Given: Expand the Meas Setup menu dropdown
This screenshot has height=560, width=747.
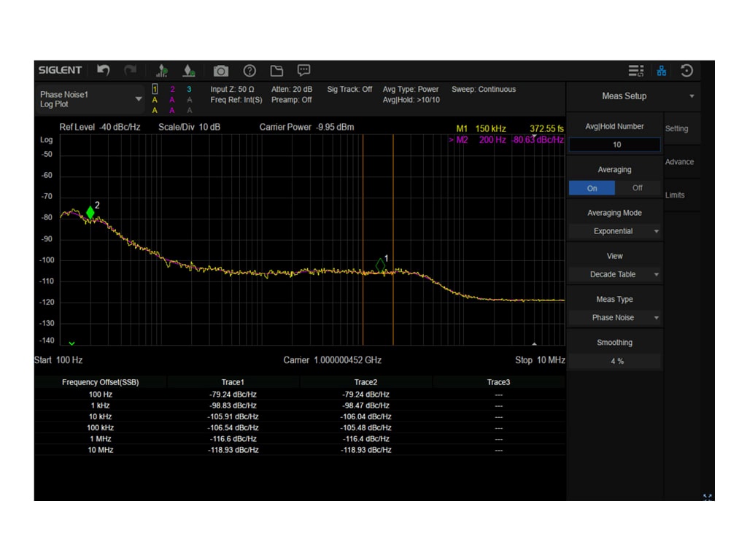Looking at the screenshot, I should point(692,96).
